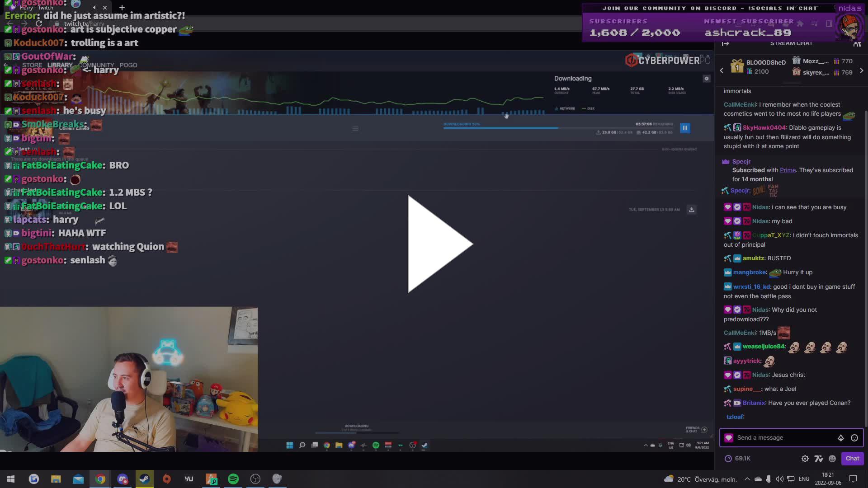868x488 pixels.
Task: Open the stream chat settings gear
Action: pos(805,459)
